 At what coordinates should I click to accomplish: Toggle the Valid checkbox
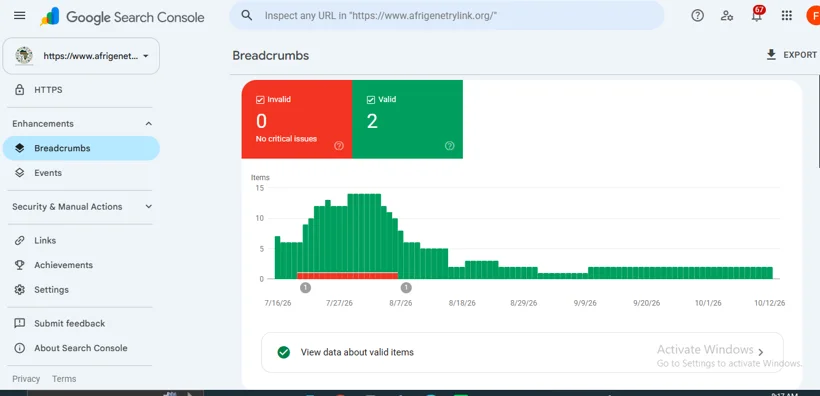tap(371, 99)
